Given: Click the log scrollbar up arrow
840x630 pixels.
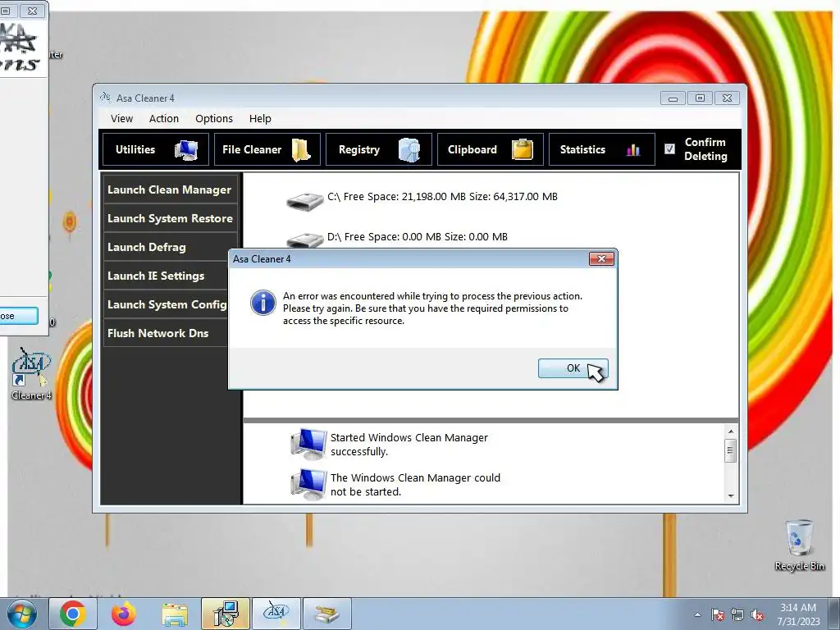Looking at the screenshot, I should [x=731, y=431].
